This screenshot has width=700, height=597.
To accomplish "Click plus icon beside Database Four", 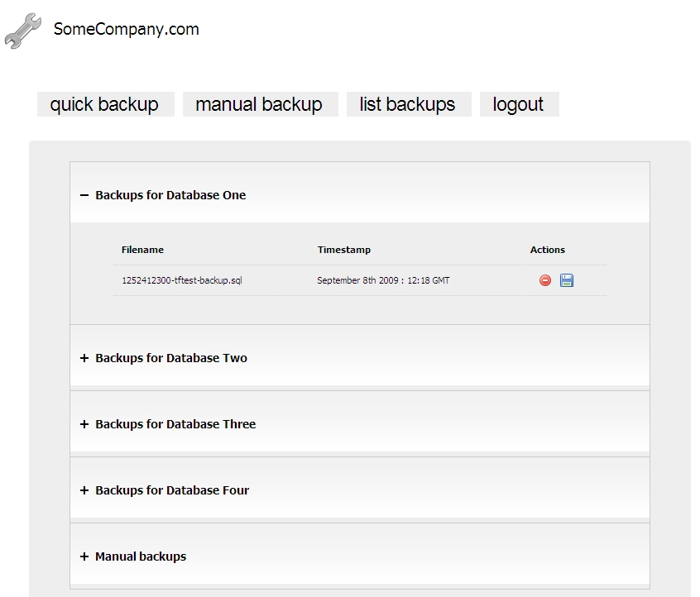I will tap(84, 490).
